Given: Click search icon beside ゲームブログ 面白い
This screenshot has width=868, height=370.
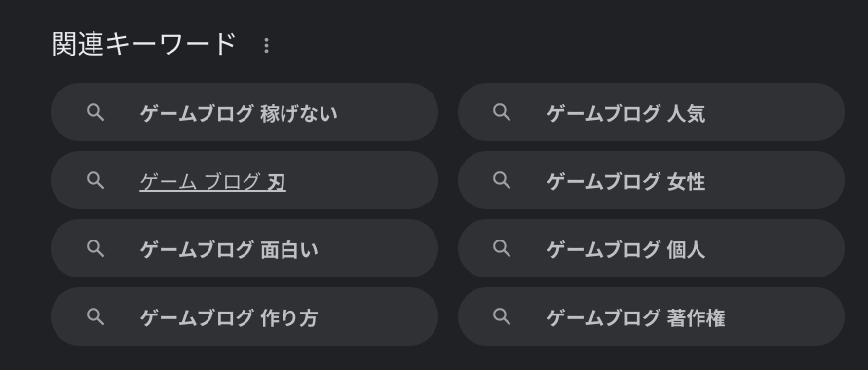Looking at the screenshot, I should click(x=95, y=248).
